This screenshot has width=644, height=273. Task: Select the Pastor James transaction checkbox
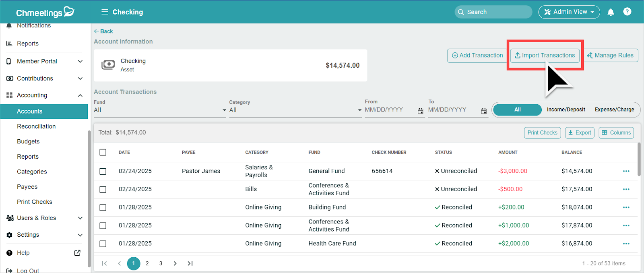pyautogui.click(x=103, y=171)
